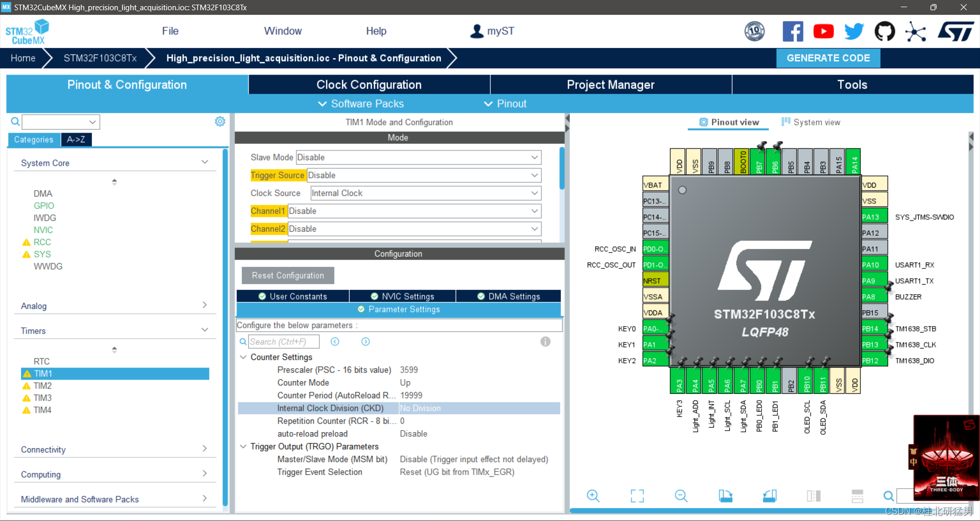Select the NRST pin on chip

[x=655, y=281]
